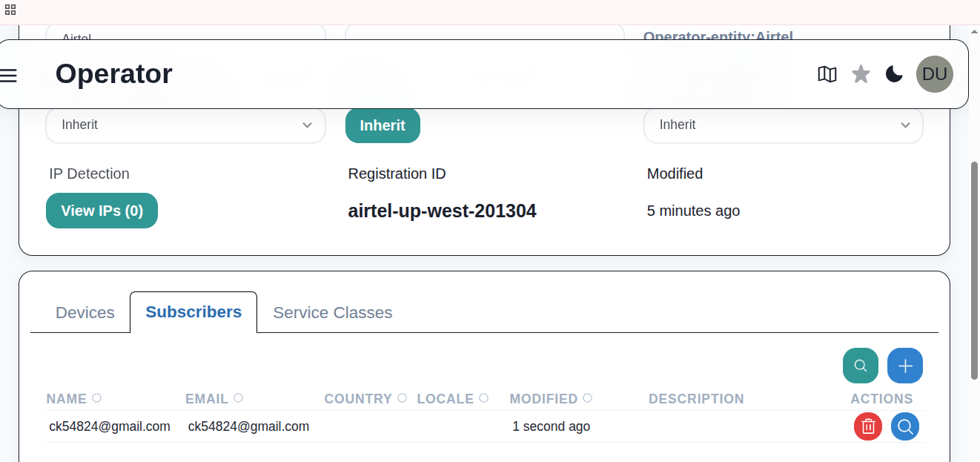Open the DU user avatar menu

click(x=934, y=74)
